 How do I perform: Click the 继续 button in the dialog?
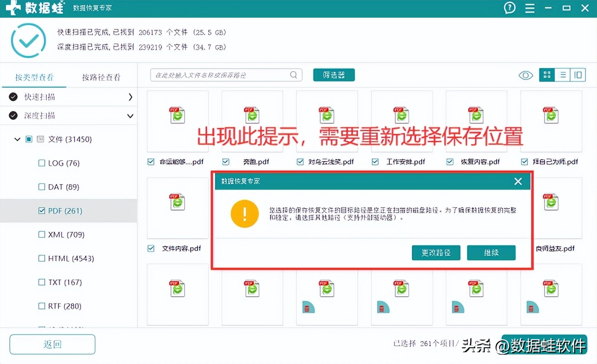click(491, 252)
